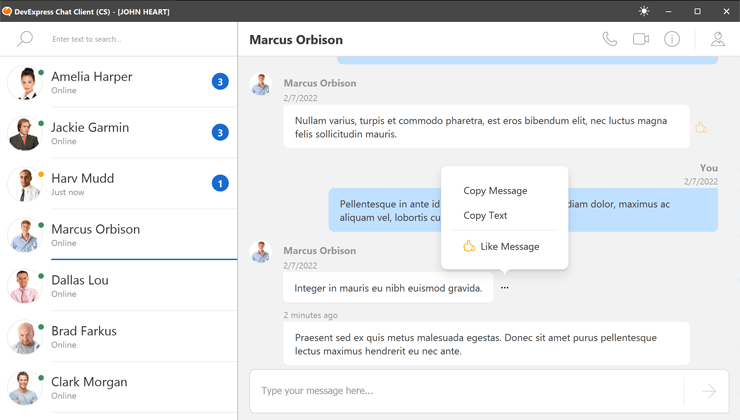Click the search magnifier icon
The image size is (740, 420).
point(25,39)
